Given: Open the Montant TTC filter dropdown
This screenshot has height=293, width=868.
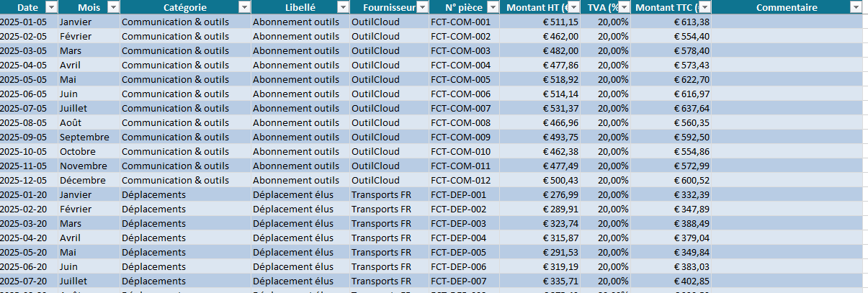Looking at the screenshot, I should (x=704, y=7).
